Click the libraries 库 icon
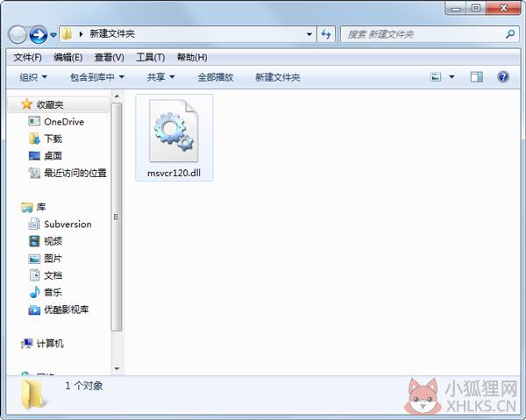This screenshot has width=526, height=420. click(27, 207)
